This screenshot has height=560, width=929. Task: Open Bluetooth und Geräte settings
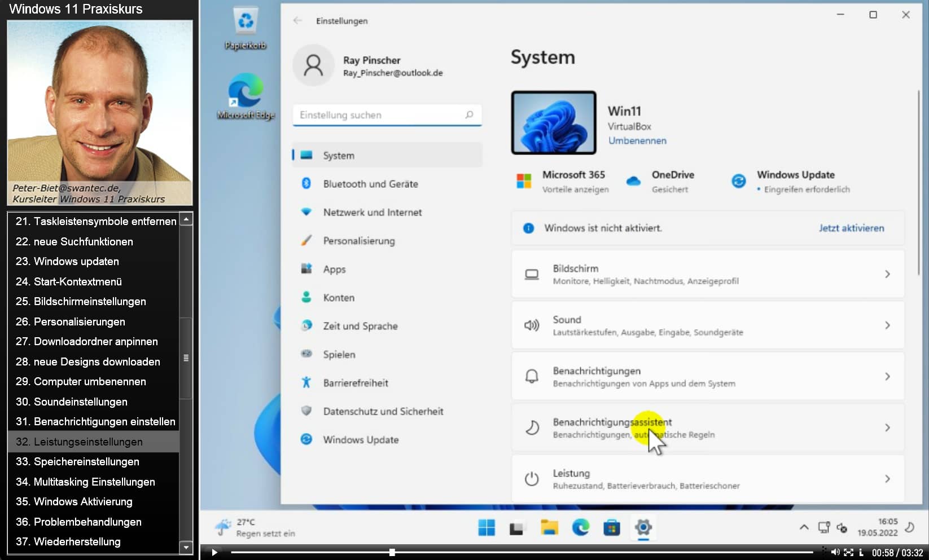370,184
